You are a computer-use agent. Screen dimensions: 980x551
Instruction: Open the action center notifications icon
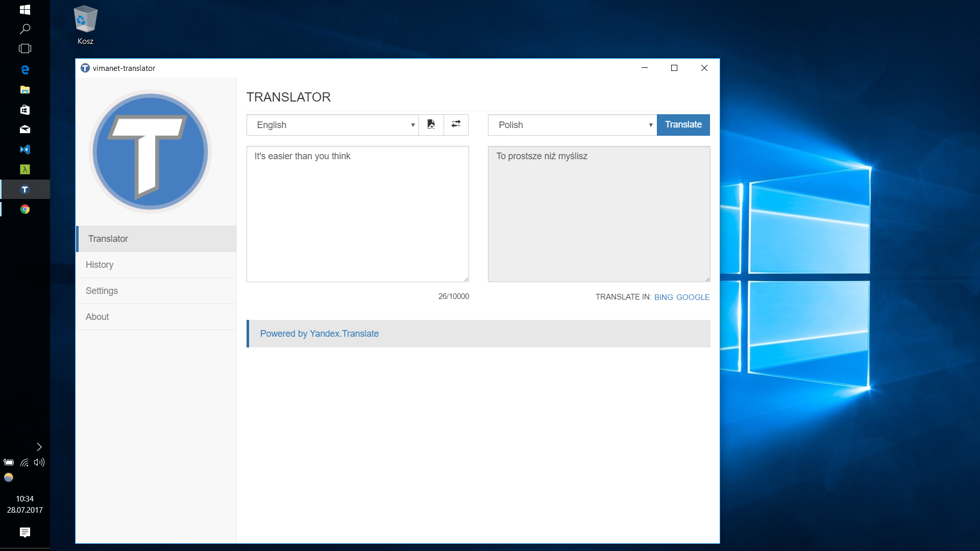[x=24, y=532]
